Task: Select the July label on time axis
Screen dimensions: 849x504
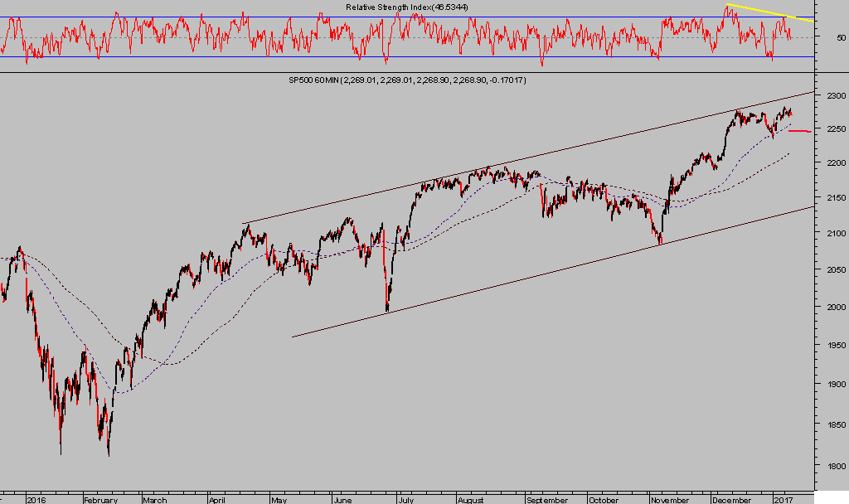Action: pyautogui.click(x=405, y=500)
